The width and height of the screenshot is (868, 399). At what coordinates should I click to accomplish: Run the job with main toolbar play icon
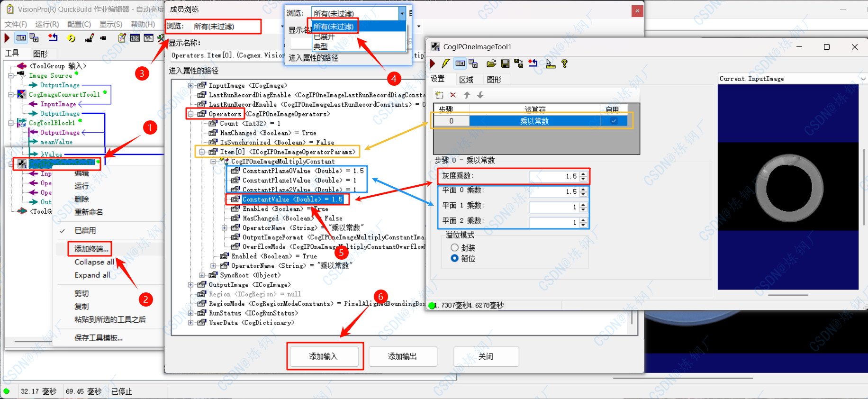[7, 38]
